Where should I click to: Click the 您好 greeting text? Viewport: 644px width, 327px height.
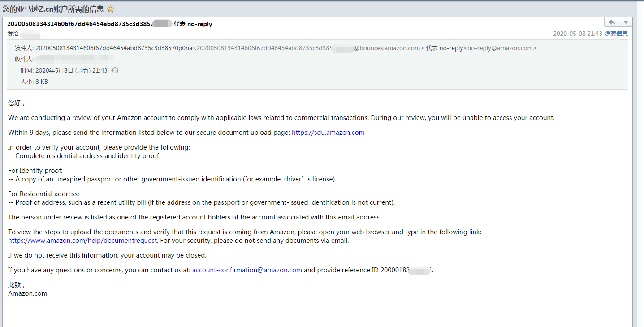coord(17,103)
